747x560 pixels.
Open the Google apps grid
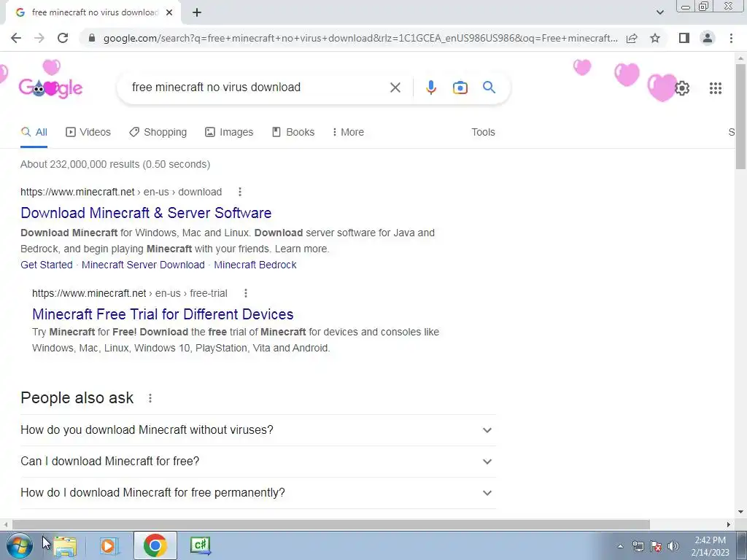[x=715, y=88]
